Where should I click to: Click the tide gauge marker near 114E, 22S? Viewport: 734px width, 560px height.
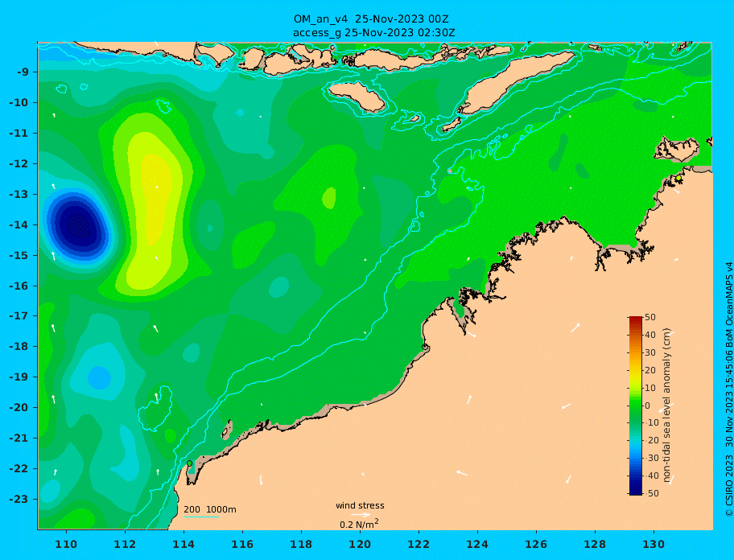click(190, 463)
